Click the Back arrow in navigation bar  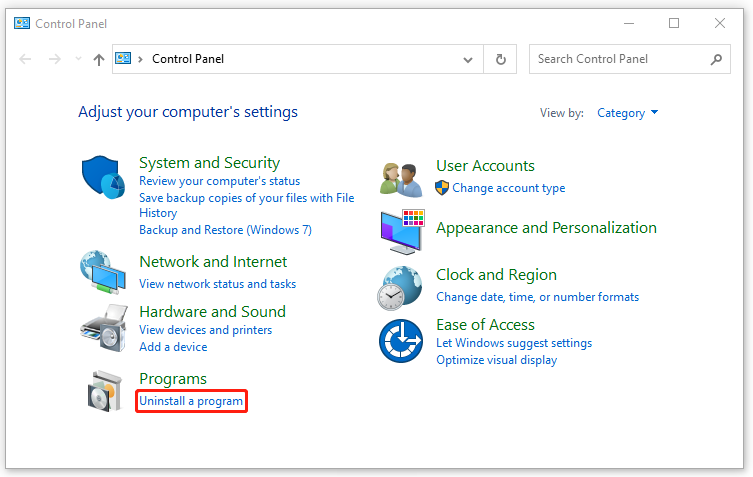[25, 59]
